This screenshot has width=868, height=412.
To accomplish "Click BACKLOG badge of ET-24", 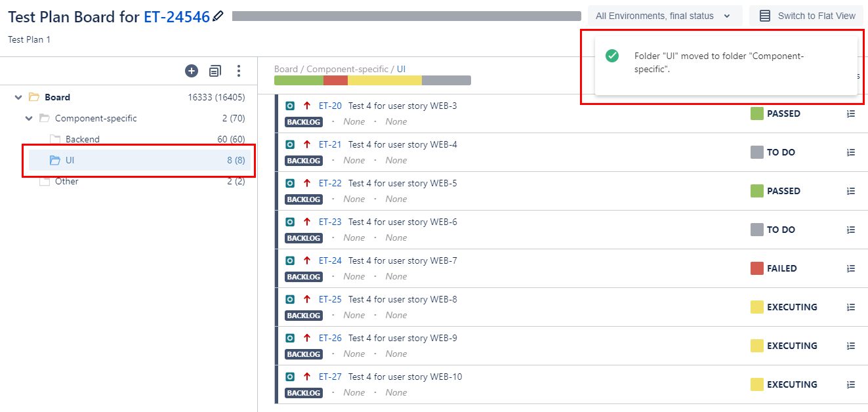I will tap(304, 277).
